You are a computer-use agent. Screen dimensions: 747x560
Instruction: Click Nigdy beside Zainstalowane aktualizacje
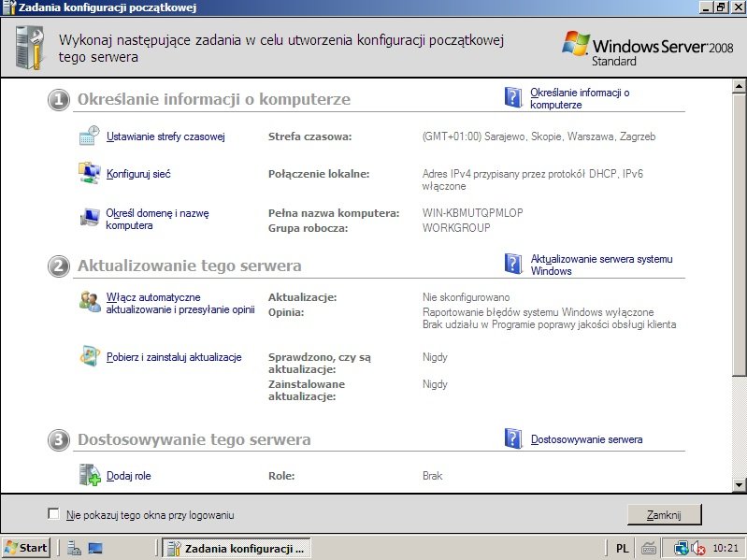point(435,384)
